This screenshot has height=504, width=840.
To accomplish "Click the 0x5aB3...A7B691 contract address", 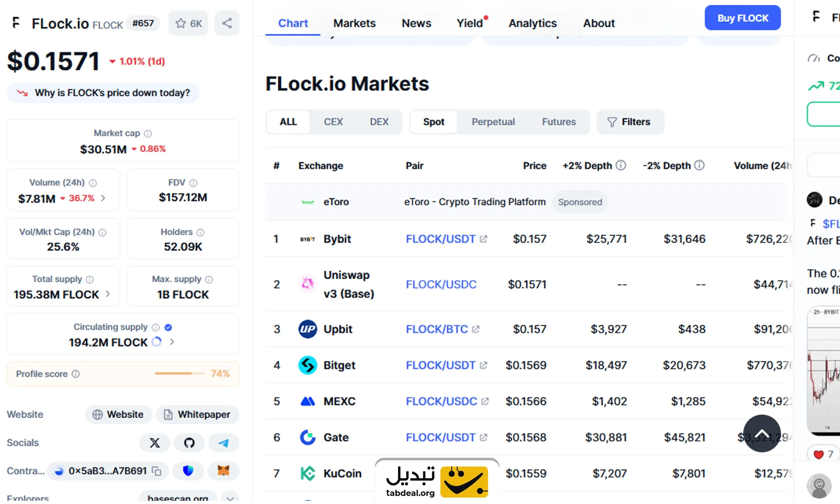I will click(107, 471).
